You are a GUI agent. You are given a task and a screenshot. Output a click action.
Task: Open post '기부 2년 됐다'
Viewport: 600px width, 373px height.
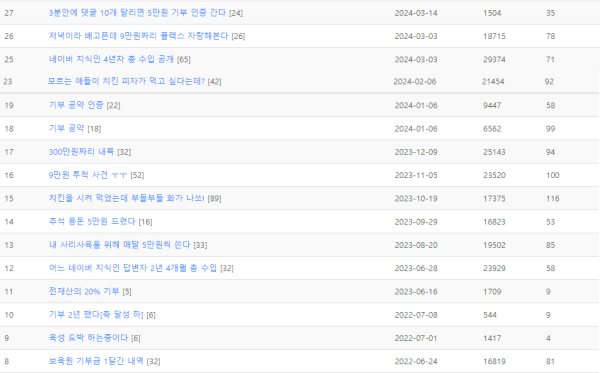pyautogui.click(x=96, y=314)
